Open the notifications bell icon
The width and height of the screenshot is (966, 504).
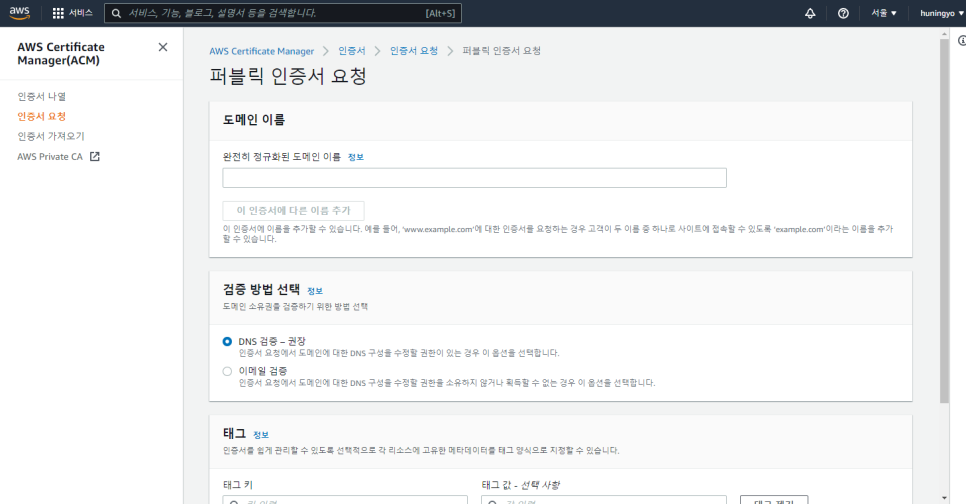810,13
